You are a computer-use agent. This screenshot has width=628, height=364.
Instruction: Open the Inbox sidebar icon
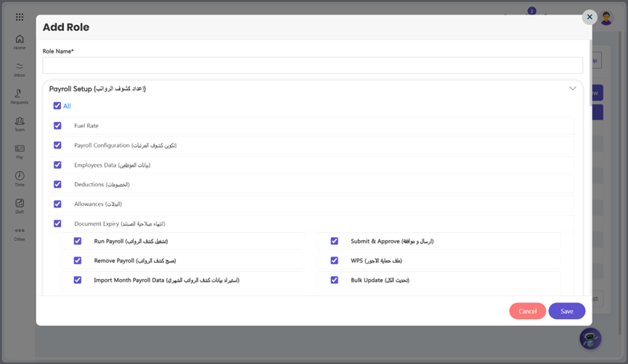[x=20, y=67]
